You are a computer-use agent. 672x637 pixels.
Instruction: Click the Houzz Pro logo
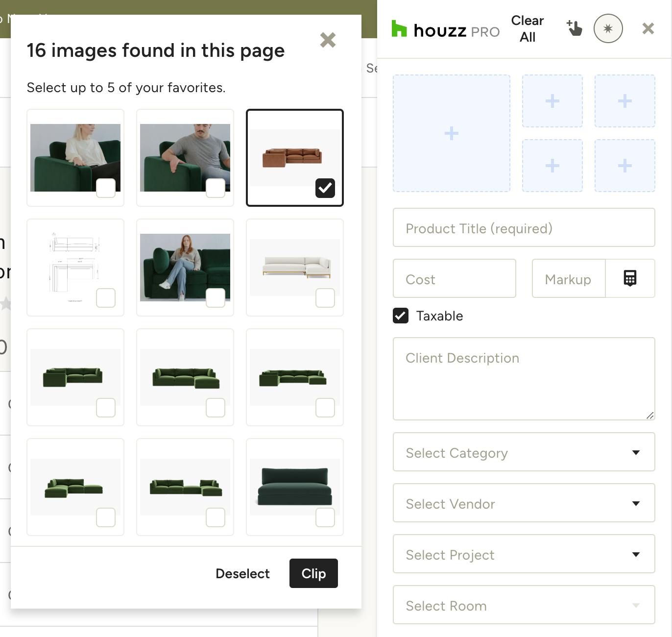tap(445, 30)
